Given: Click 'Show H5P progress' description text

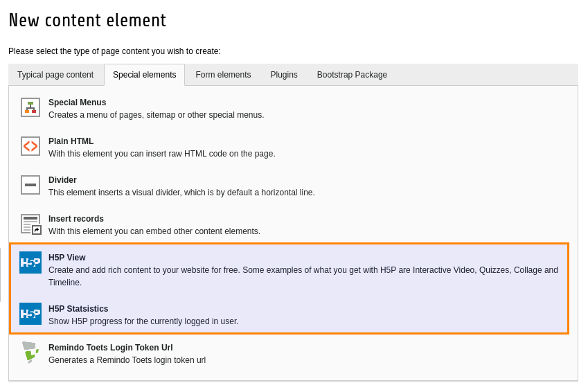Looking at the screenshot, I should coord(143,321).
